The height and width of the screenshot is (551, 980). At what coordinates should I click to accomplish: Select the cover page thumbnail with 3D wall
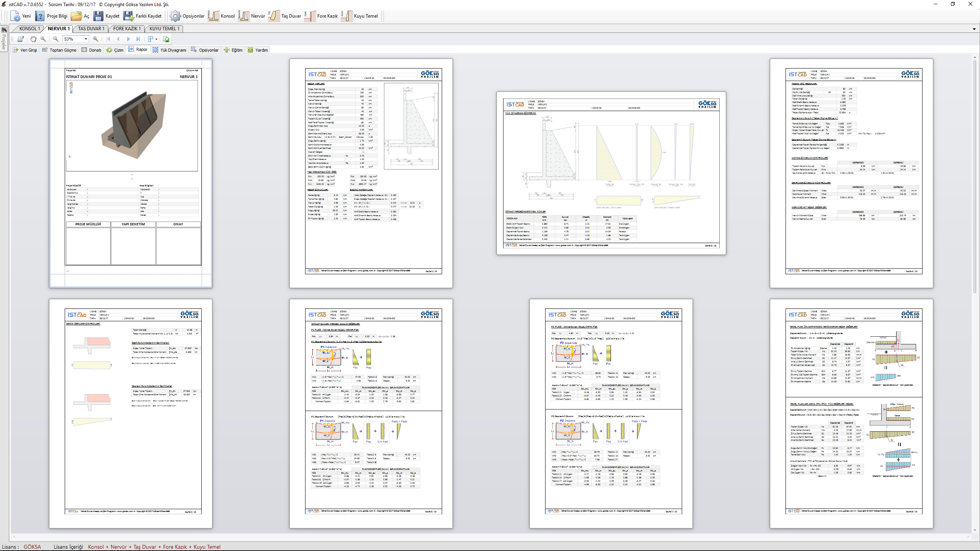[131, 173]
